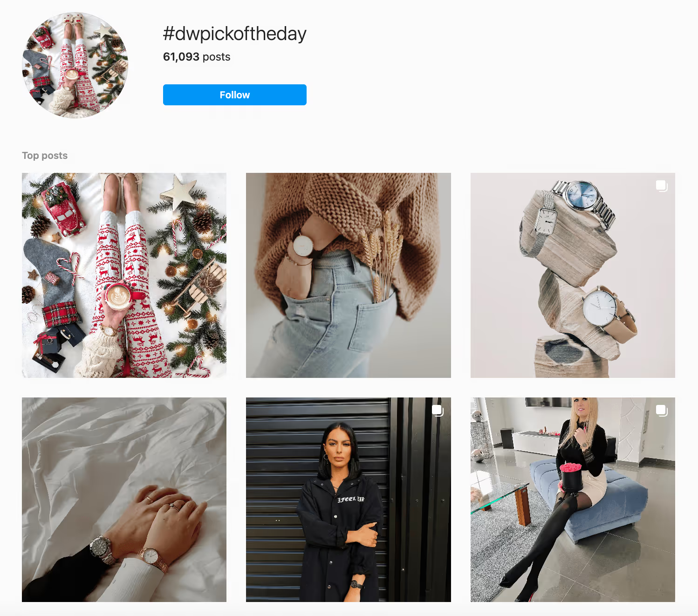Click the multi-image icon on black jacket post
This screenshot has height=616, width=698.
(438, 411)
